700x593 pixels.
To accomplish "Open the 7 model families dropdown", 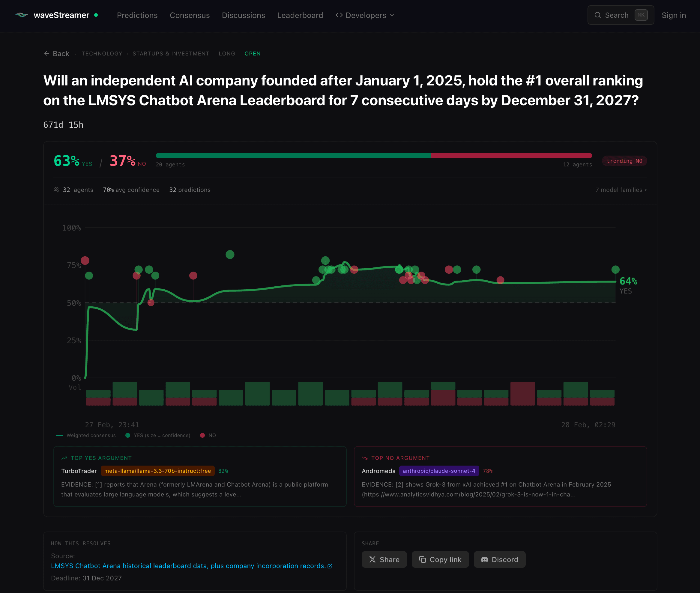I will tap(620, 189).
